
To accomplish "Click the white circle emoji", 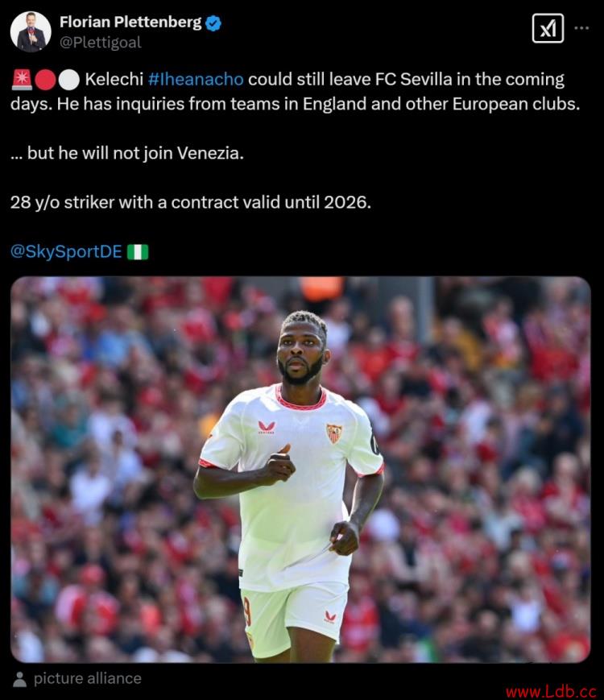I will [68, 80].
